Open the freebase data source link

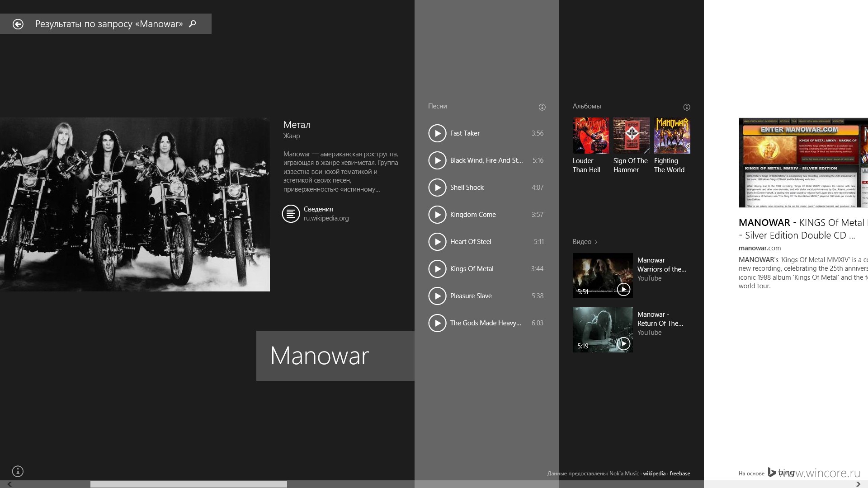point(680,474)
